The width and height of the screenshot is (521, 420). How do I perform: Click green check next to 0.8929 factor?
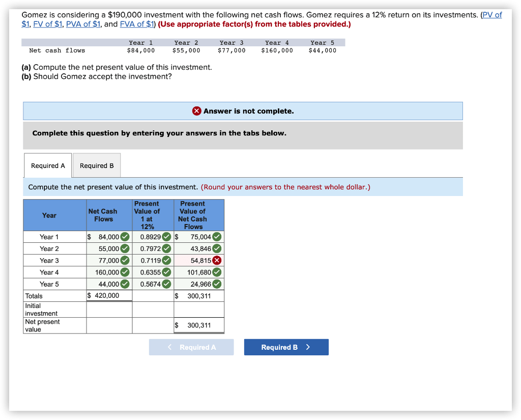166,237
